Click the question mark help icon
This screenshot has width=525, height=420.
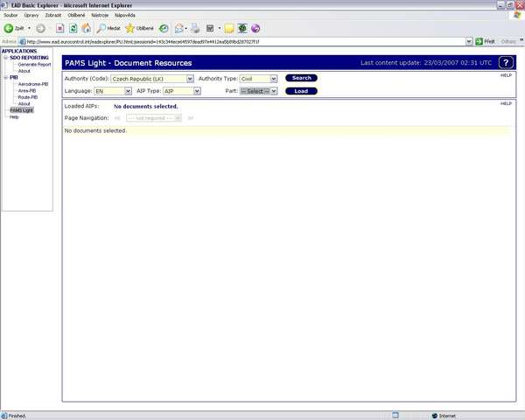coord(506,63)
